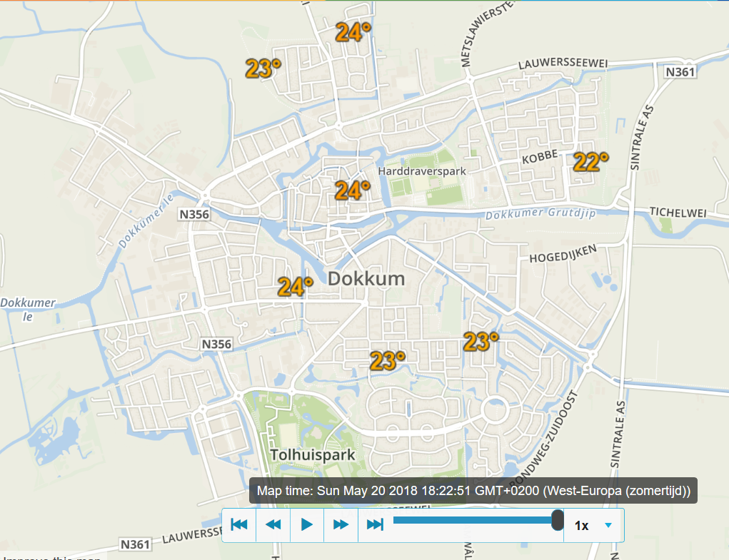
Task: Click the 24° marker near Harddraverspark
Action: pyautogui.click(x=353, y=190)
